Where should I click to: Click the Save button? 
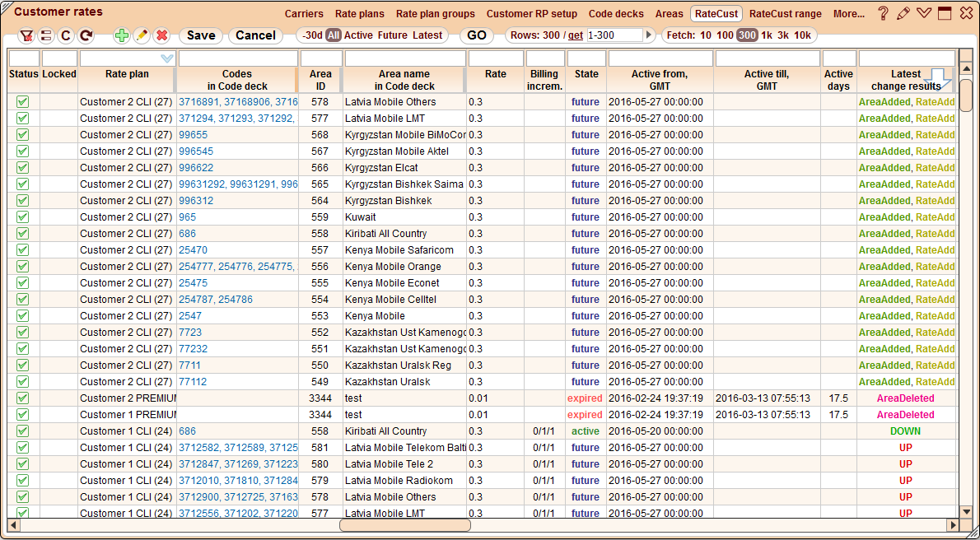[201, 35]
